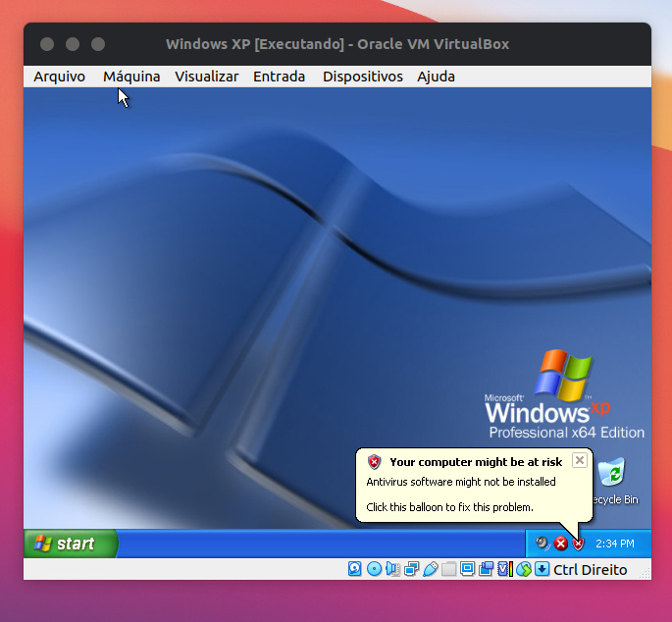The height and width of the screenshot is (622, 672).
Task: Open the Arquivo menu
Action: 59,77
